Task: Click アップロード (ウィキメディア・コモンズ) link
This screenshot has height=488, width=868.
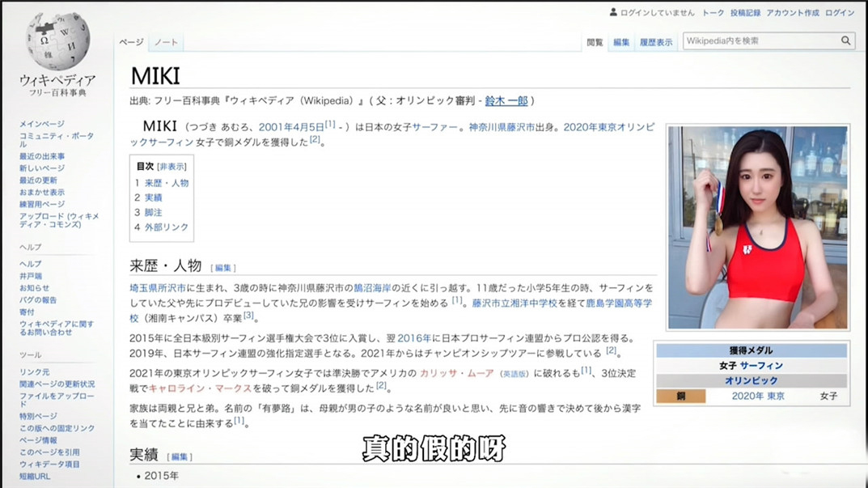Action: (59, 220)
